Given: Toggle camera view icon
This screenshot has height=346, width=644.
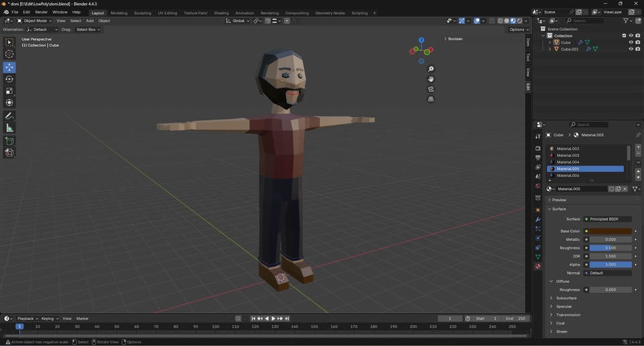Looking at the screenshot, I should coord(431,89).
